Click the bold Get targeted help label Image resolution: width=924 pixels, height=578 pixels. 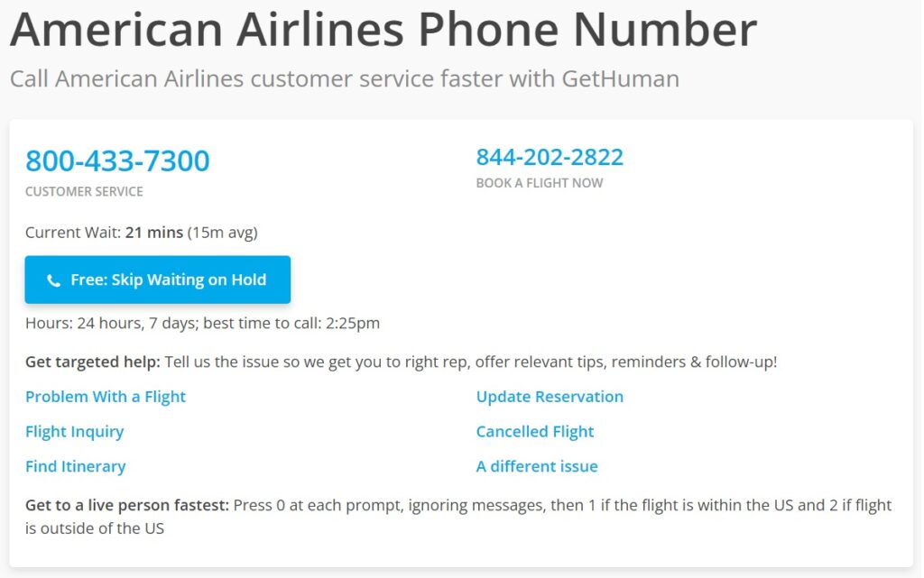coord(93,362)
